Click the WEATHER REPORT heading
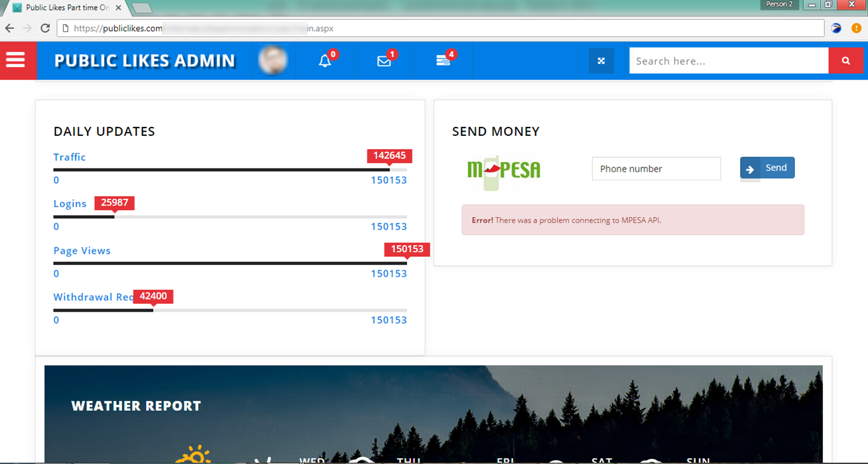This screenshot has height=464, width=868. pos(136,406)
